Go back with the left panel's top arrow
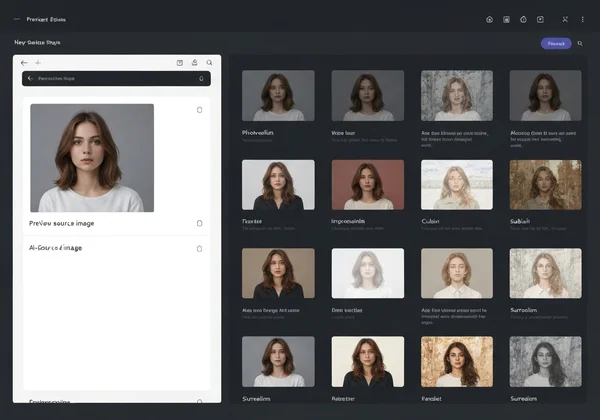 point(24,63)
